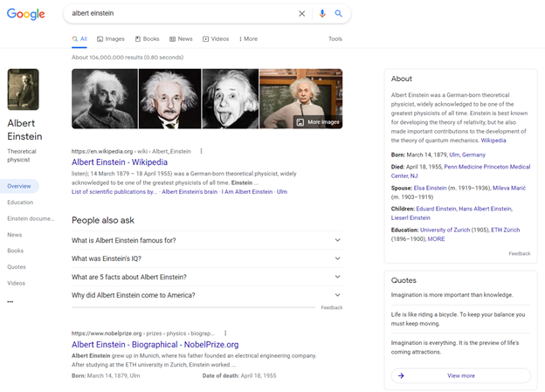This screenshot has height=392, width=545.
Task: Open the ETH Zürich education link
Action: 506,230
